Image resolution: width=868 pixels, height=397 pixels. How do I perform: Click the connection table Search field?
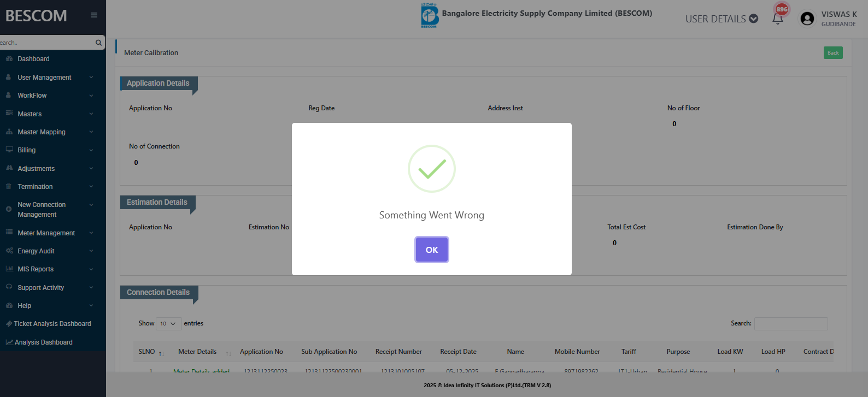coord(791,324)
